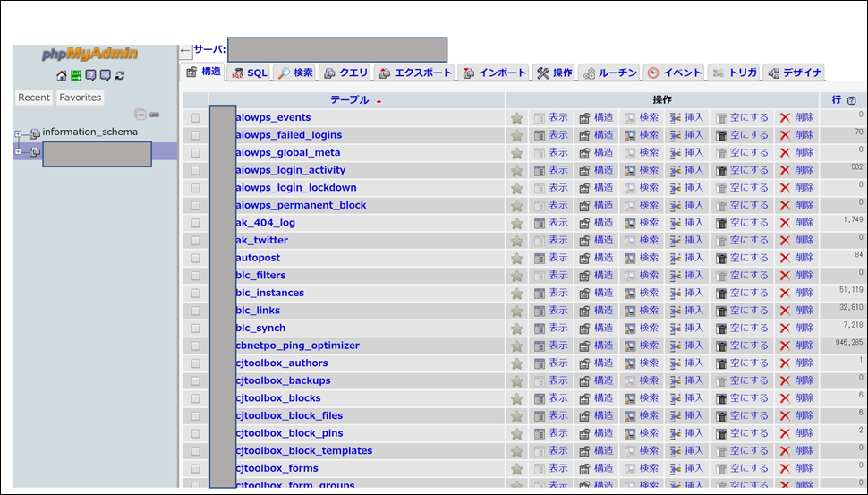Click 空にする for ak_twitter
Image resolution: width=868 pixels, height=495 pixels.
click(x=749, y=241)
